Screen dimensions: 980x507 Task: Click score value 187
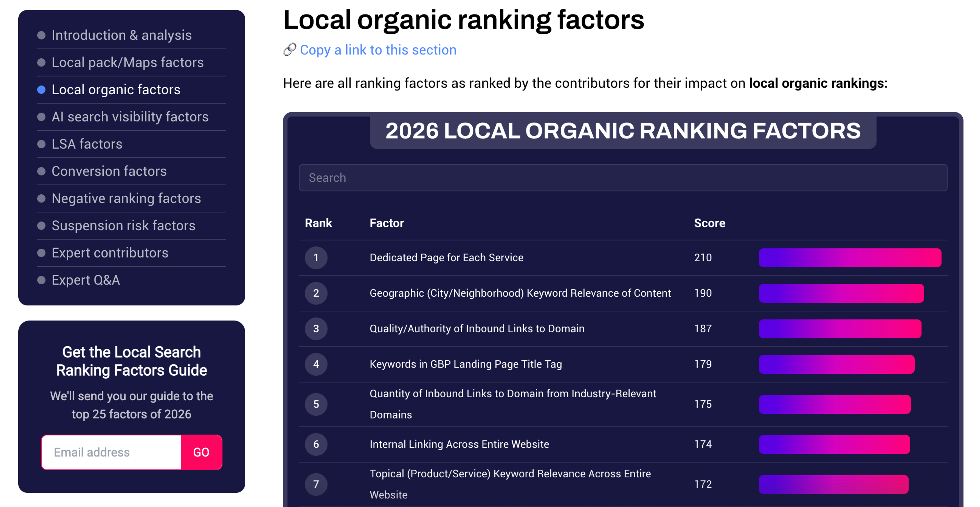(x=703, y=328)
